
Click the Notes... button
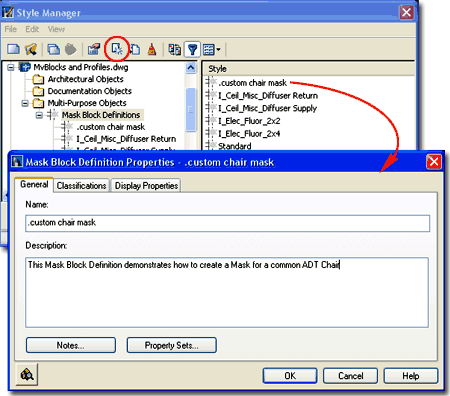(71, 345)
